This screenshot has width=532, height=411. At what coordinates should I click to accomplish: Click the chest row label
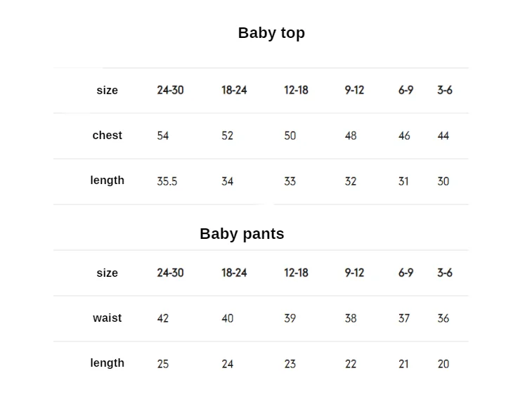click(108, 136)
